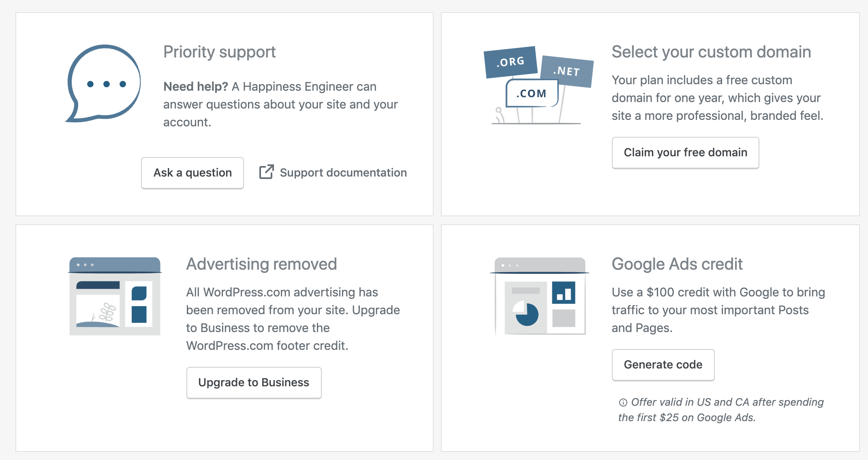Image resolution: width=868 pixels, height=460 pixels.
Task: Click the Select your custom domain heading
Action: (711, 52)
